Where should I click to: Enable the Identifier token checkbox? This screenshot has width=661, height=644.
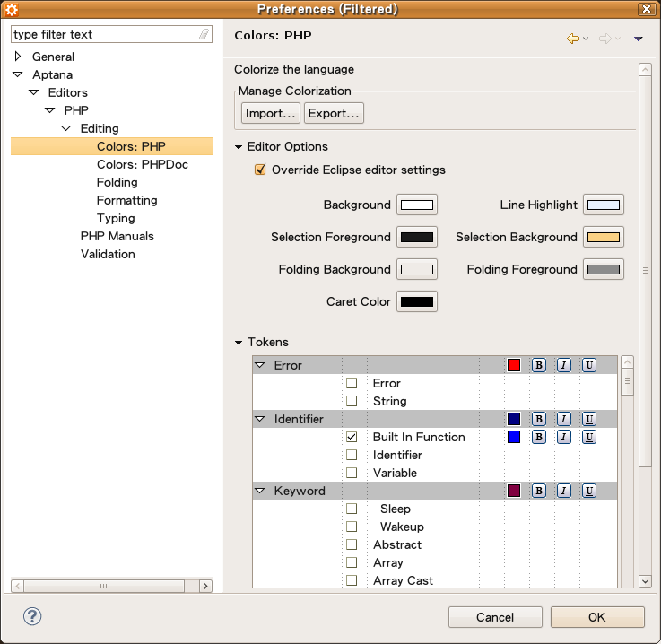coord(352,455)
